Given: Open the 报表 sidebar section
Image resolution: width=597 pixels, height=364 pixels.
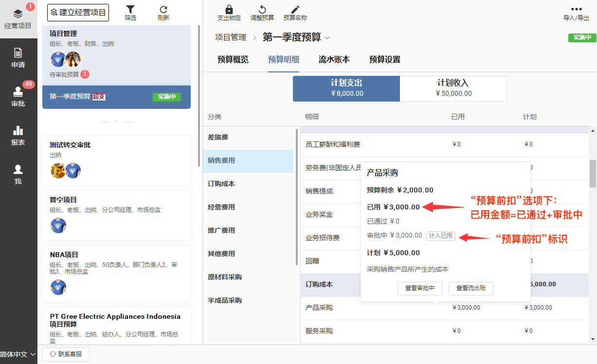Looking at the screenshot, I should click(x=18, y=136).
